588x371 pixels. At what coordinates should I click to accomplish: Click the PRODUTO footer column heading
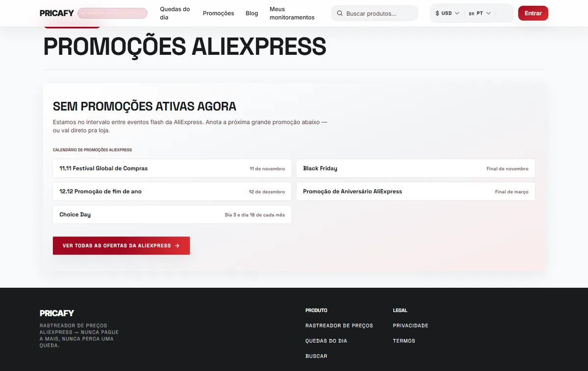(316, 310)
